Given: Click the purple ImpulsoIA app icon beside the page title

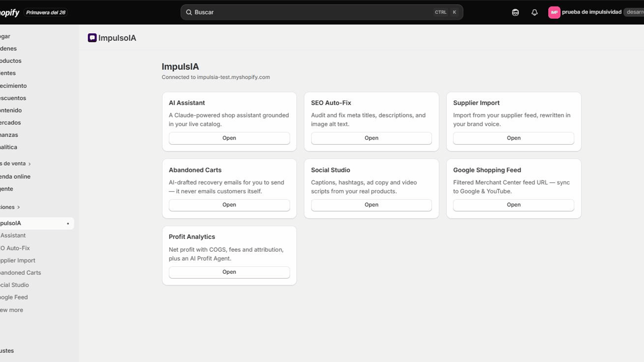Looking at the screenshot, I should 92,38.
